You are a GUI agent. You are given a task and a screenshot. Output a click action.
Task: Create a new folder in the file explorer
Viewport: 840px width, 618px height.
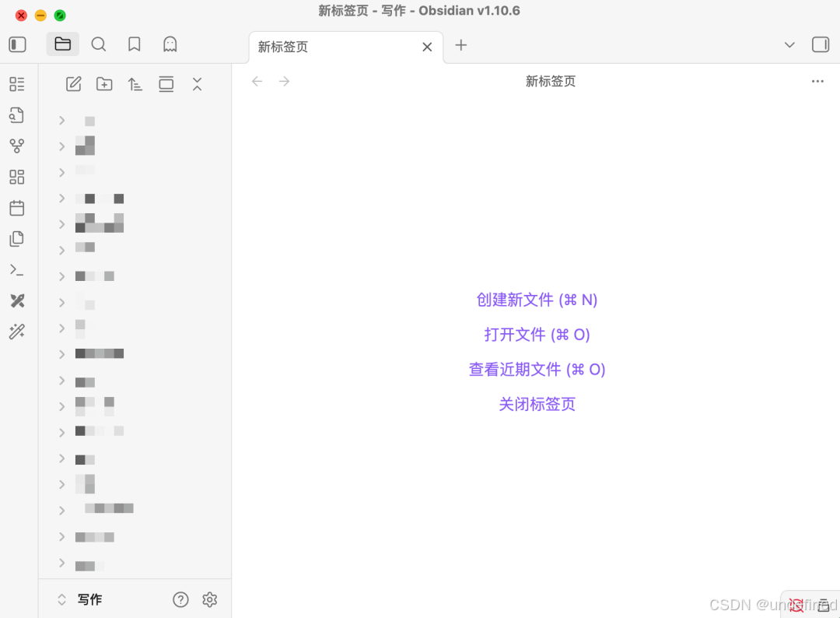(x=104, y=84)
